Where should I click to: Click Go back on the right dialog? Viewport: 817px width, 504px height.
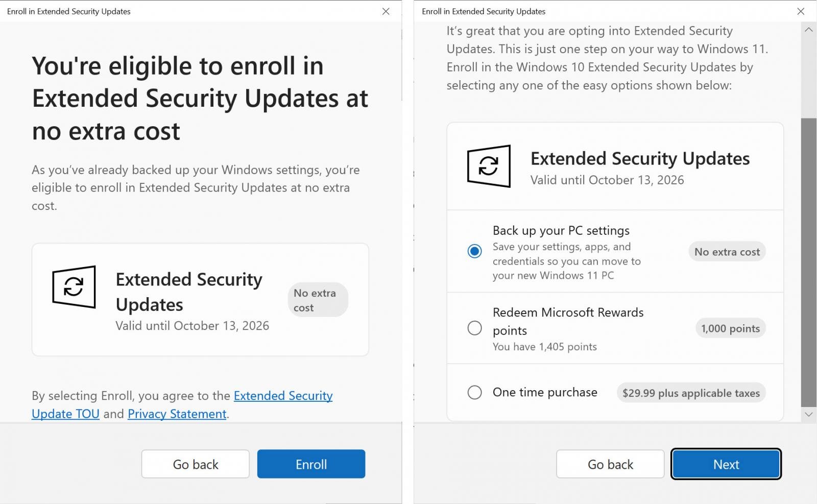[x=610, y=464]
